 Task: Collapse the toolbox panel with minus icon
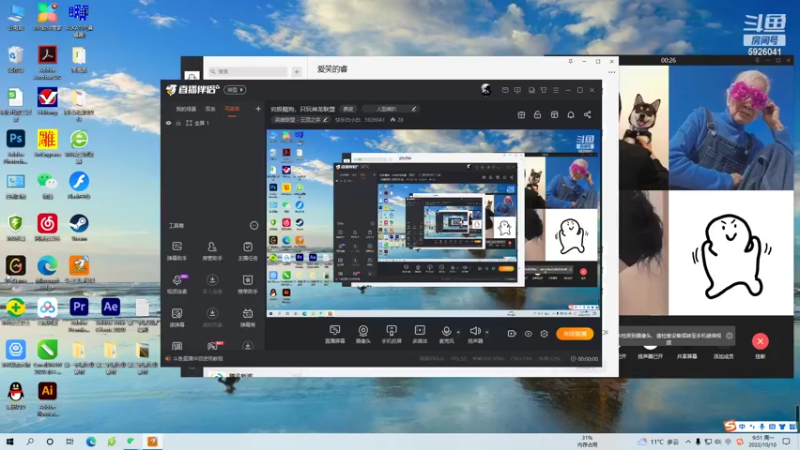coord(254,226)
